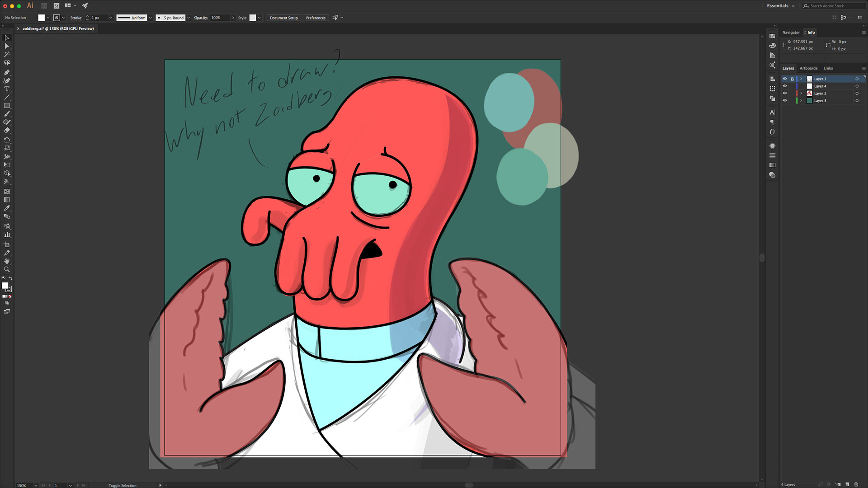
Task: Select the Eyedropper tool
Action: point(7,208)
